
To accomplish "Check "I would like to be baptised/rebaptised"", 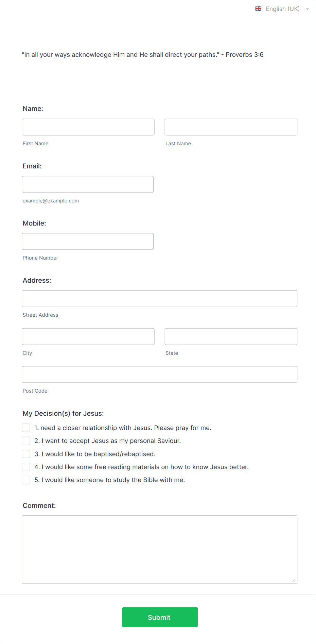I will 26,454.
